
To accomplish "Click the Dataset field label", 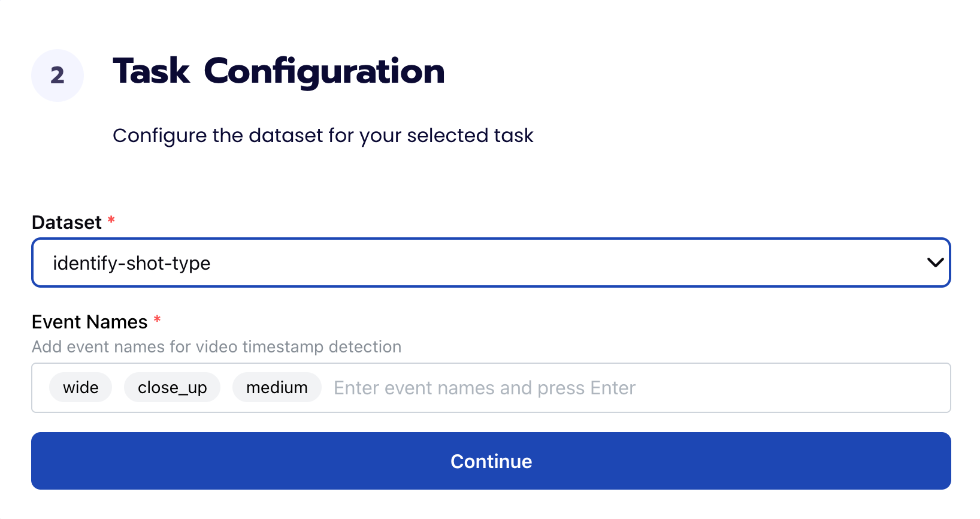I will [66, 222].
